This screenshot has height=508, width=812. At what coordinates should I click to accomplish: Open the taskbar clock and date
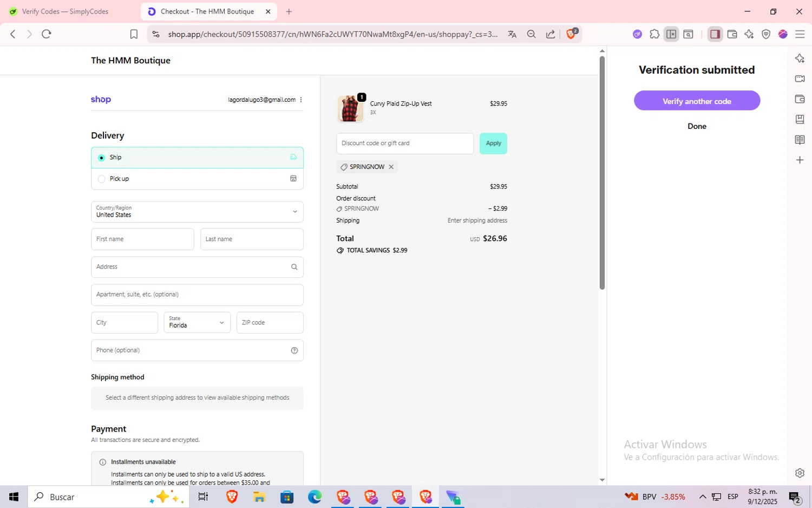tap(762, 497)
